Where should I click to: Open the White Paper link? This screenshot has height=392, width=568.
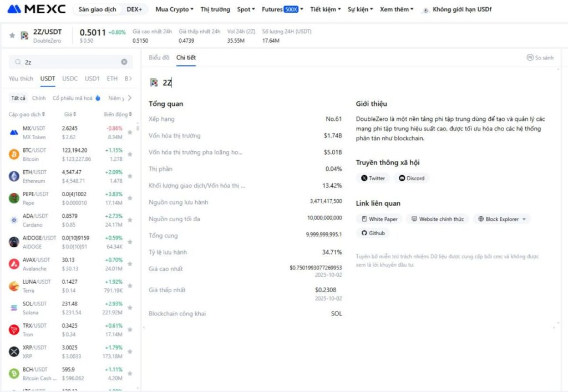379,219
